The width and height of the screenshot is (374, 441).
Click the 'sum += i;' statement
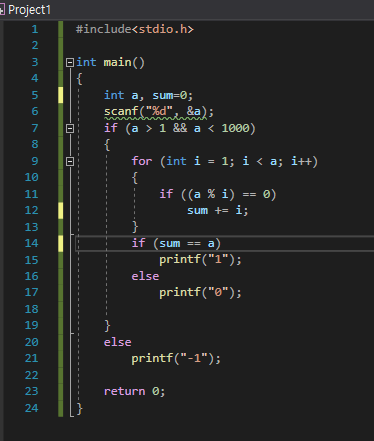(218, 210)
